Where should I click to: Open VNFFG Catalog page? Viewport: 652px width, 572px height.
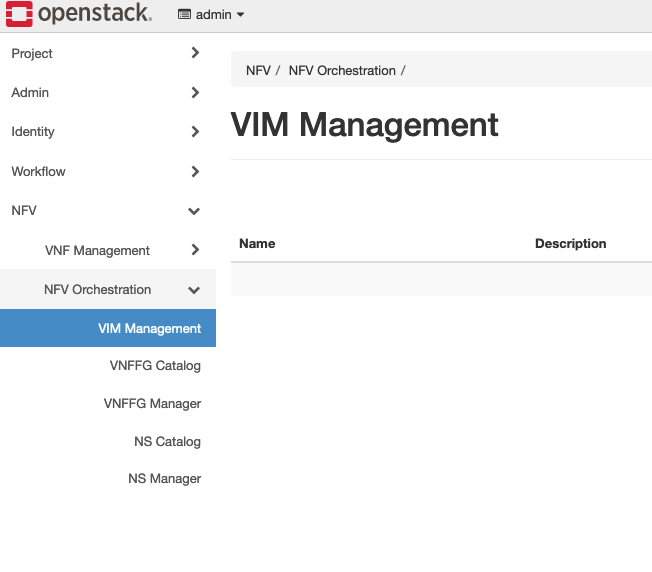click(155, 366)
